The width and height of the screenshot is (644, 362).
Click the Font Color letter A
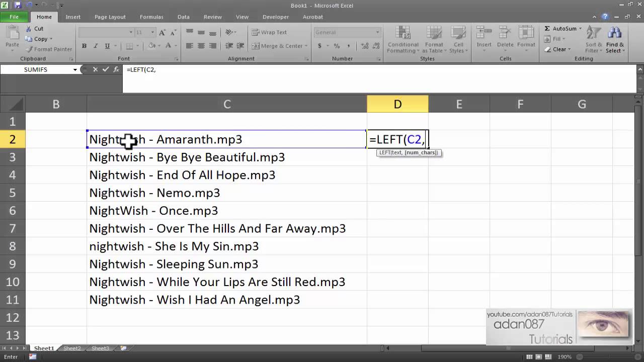pos(169,46)
